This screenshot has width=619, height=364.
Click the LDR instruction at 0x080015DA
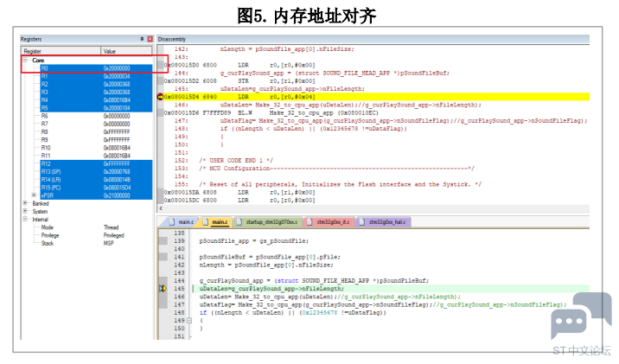[239, 192]
